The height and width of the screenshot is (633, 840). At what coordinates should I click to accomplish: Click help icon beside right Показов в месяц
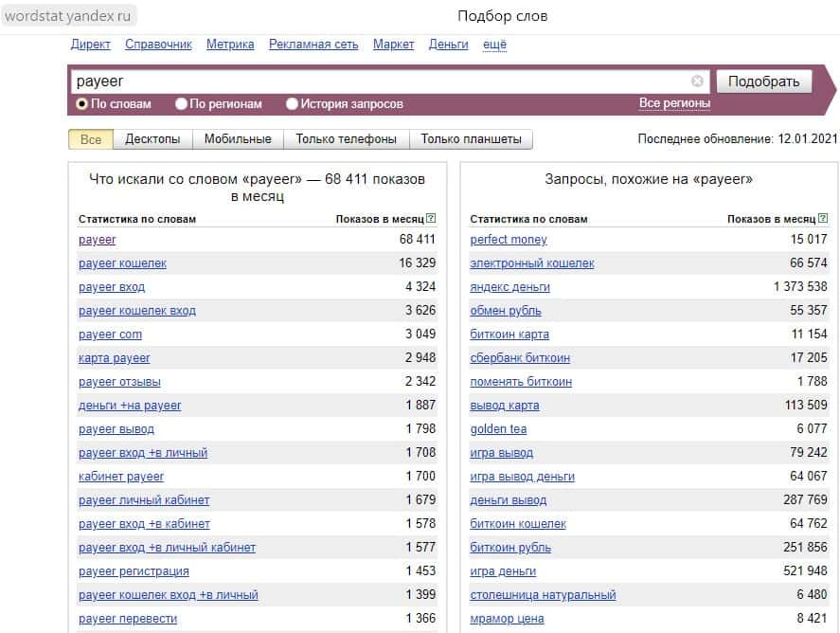[823, 219]
